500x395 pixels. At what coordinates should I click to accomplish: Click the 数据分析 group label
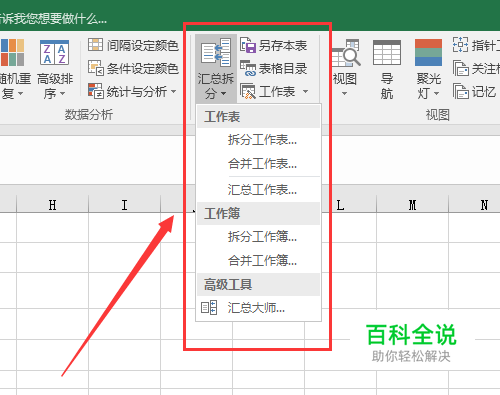click(89, 115)
